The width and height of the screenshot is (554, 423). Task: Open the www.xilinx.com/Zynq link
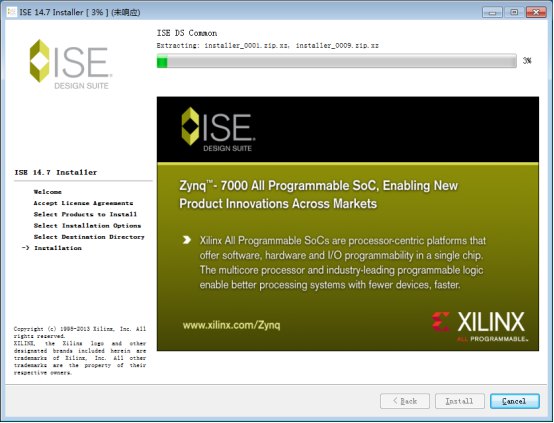pos(231,325)
